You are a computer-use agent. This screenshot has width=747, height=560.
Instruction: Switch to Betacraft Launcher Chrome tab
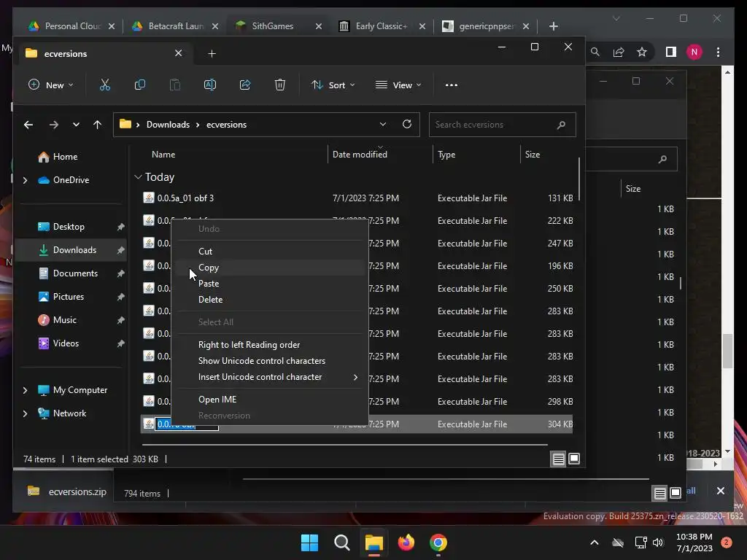pyautogui.click(x=175, y=26)
